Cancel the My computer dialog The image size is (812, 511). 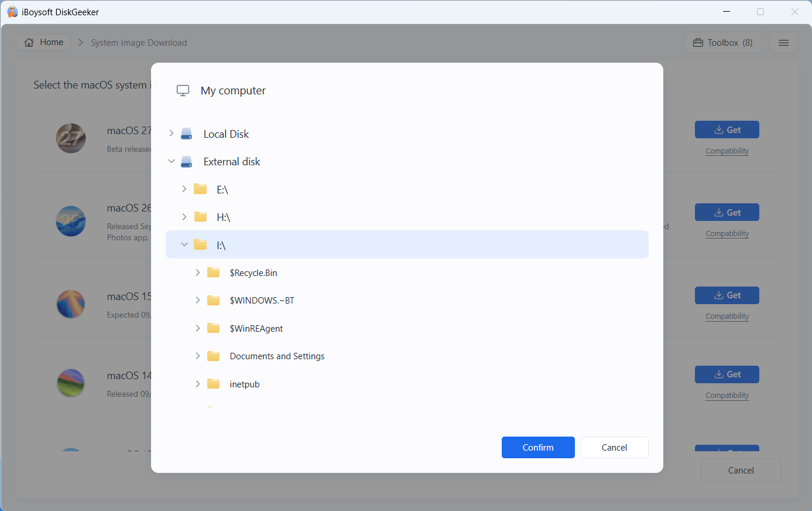[x=614, y=447]
